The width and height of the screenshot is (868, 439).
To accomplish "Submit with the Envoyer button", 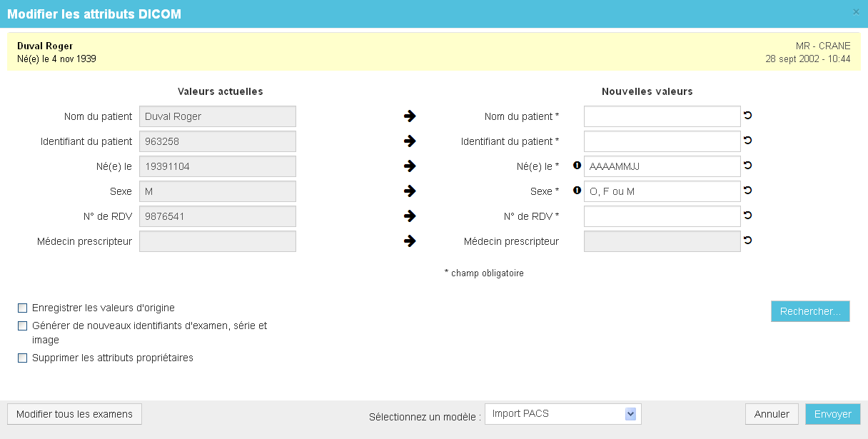I will click(833, 414).
